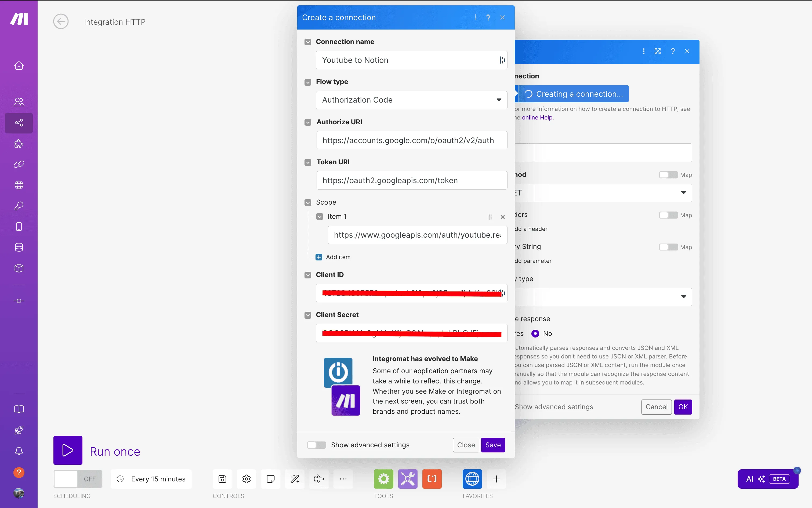Image resolution: width=812 pixels, height=508 pixels.
Task: Remove Scope Item 1 with the x
Action: 503,217
